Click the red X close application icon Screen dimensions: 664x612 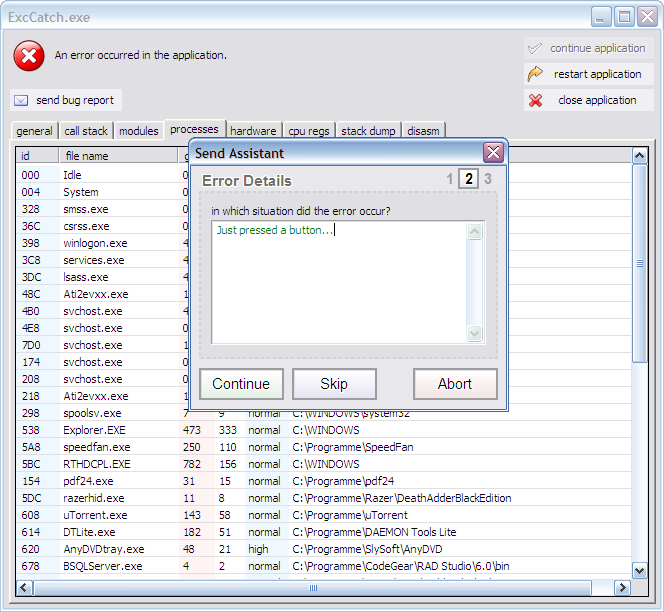[536, 100]
